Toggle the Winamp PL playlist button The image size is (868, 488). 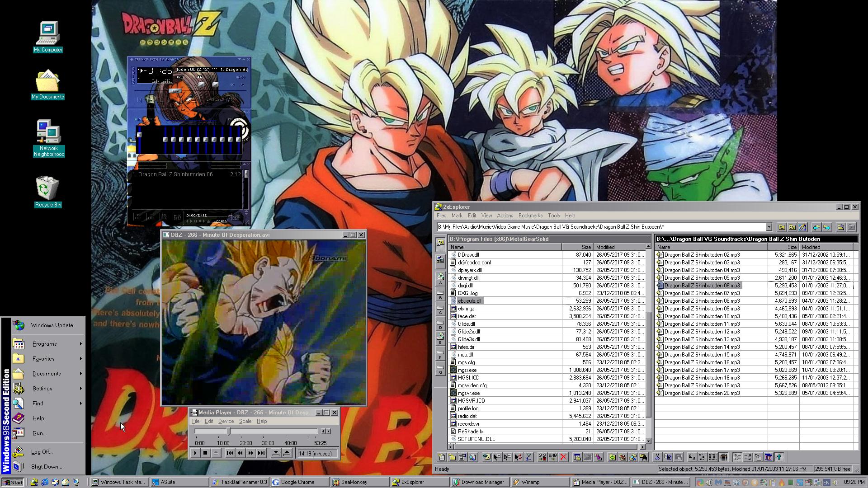(243, 84)
